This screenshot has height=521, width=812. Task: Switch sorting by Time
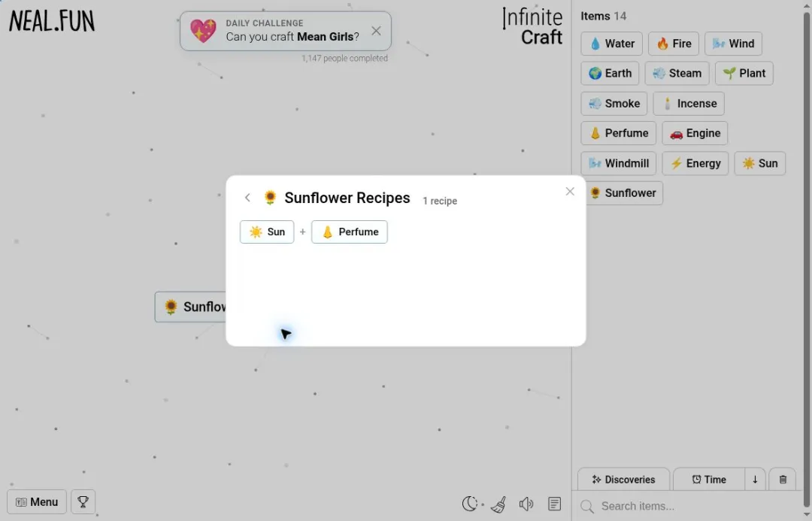tap(709, 480)
